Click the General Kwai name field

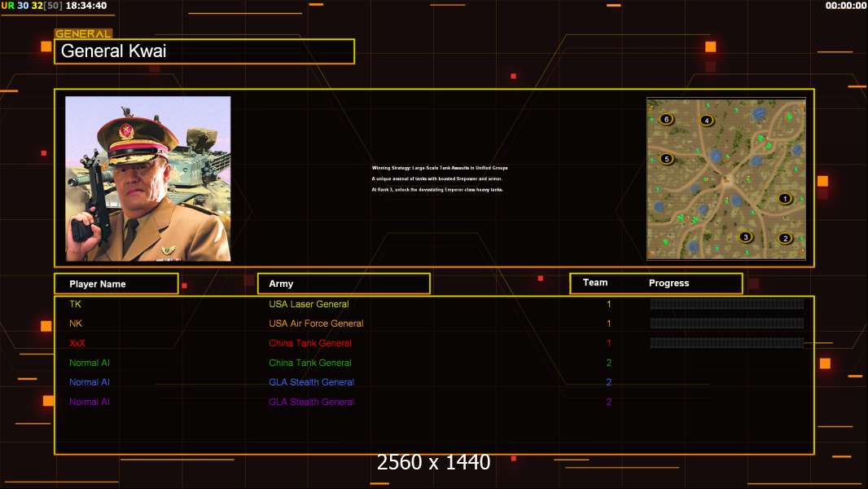pyautogui.click(x=204, y=51)
